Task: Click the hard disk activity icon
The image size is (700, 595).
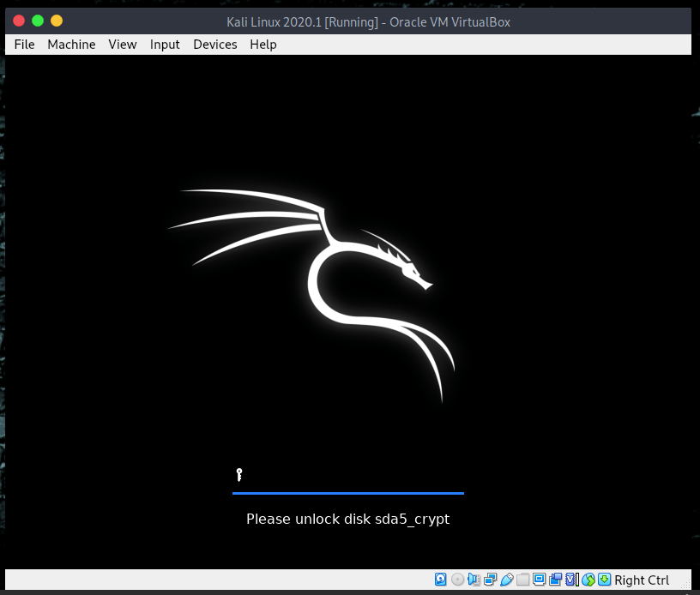Action: click(440, 580)
